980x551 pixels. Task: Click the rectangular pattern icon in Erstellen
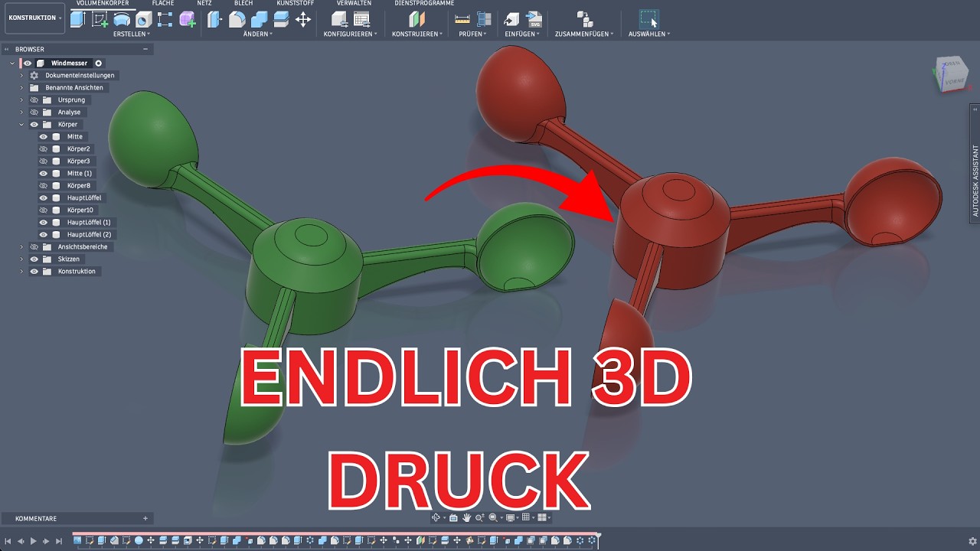click(x=165, y=20)
